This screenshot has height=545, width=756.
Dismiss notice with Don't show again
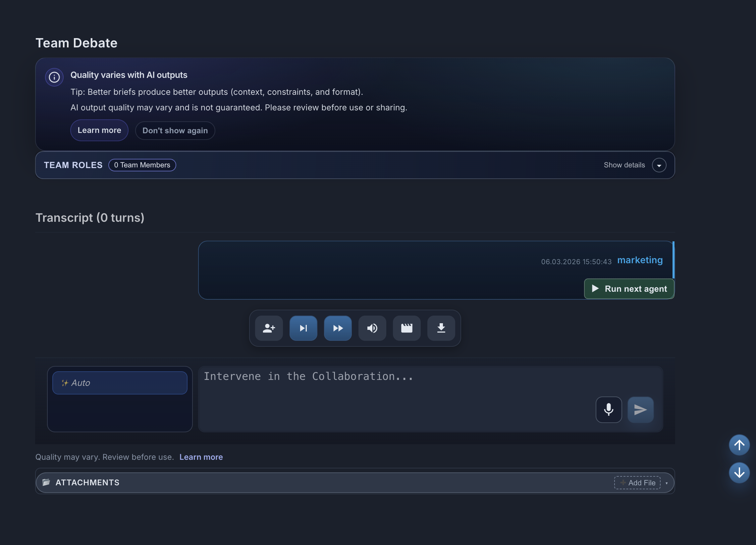[x=175, y=130]
